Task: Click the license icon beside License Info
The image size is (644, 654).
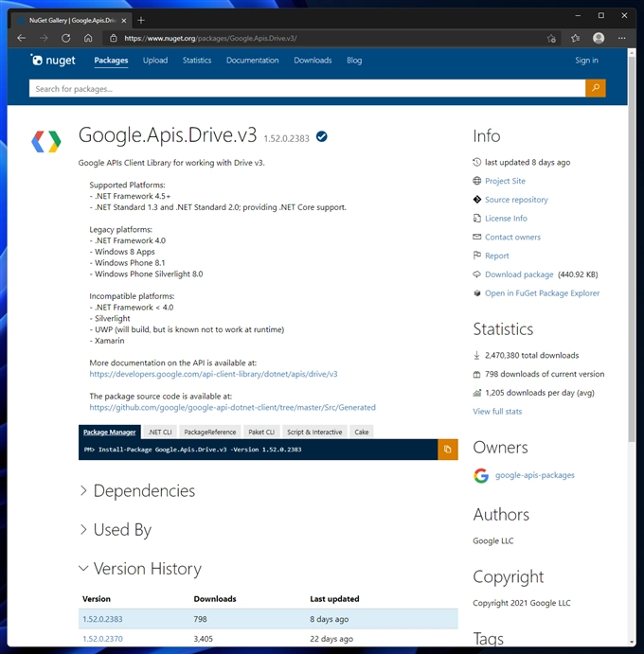Action: click(x=476, y=218)
